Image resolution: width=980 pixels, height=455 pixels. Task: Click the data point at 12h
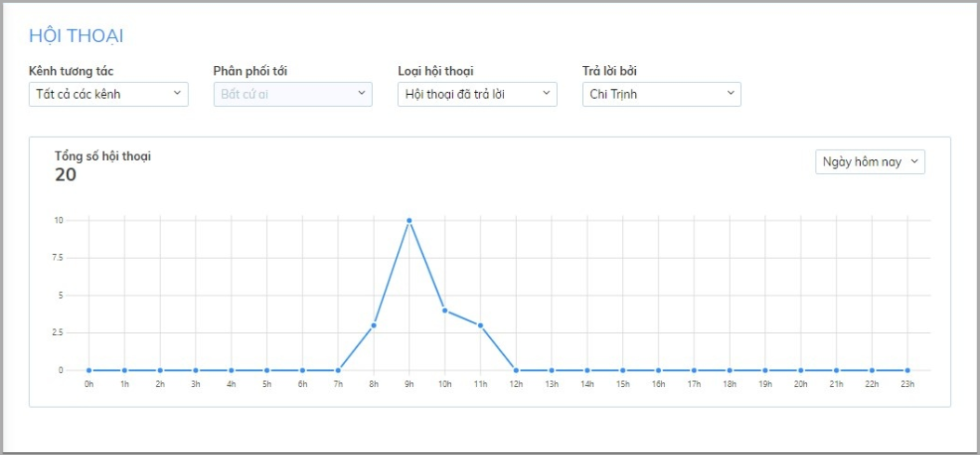[516, 370]
